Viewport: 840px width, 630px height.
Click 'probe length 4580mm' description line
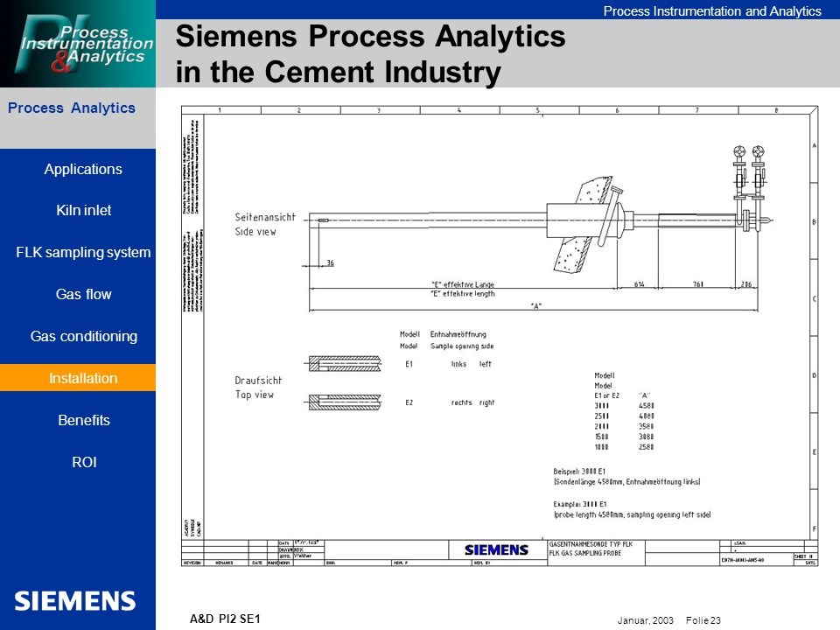632,514
